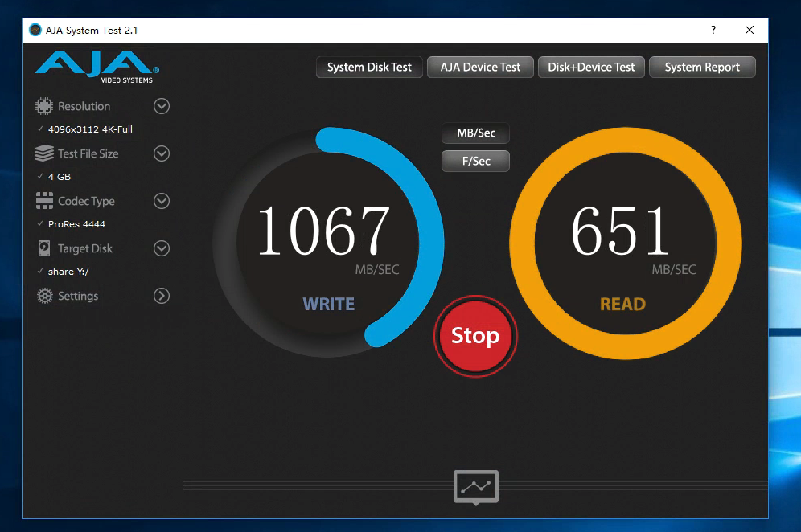Click the Target Disk label
The width and height of the screenshot is (801, 532).
click(85, 248)
